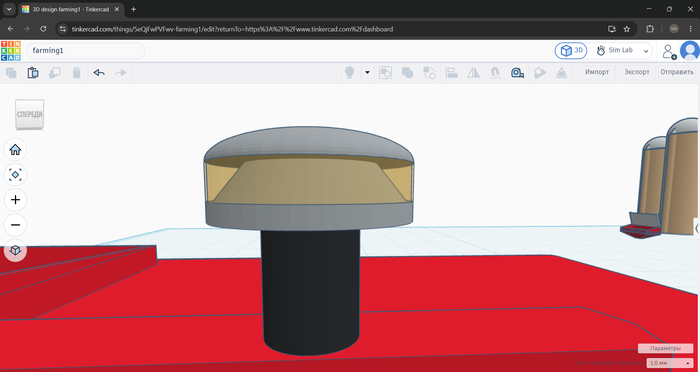Open the user profile avatar
The width and height of the screenshot is (700, 372).
click(690, 51)
